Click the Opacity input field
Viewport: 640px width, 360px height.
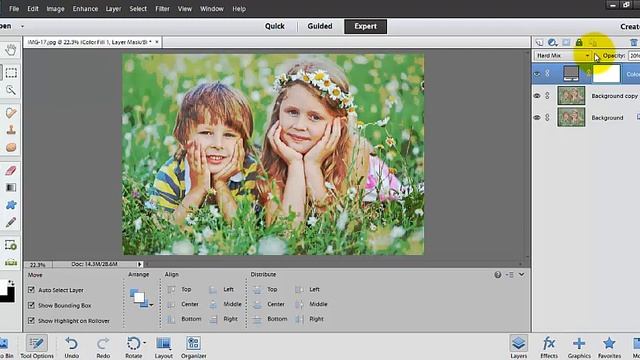pos(634,56)
